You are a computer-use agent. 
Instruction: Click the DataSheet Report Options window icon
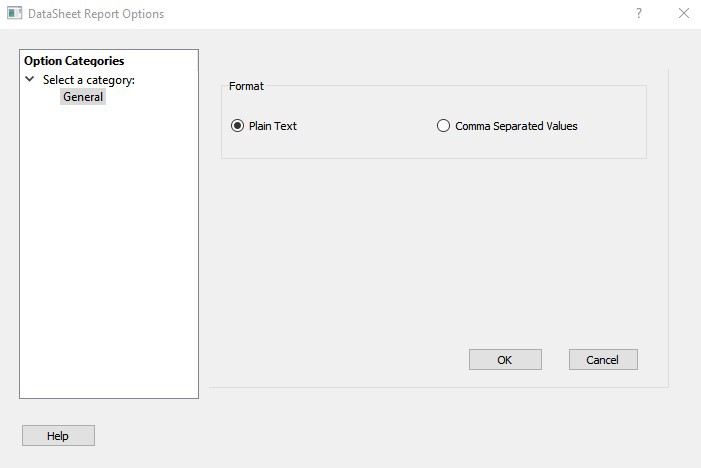(x=14, y=14)
